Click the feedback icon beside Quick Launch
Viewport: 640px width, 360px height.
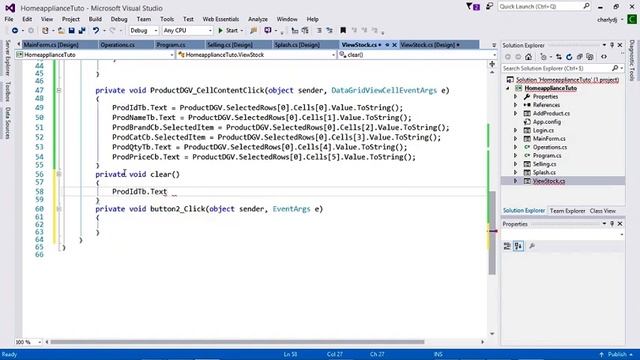coord(489,7)
